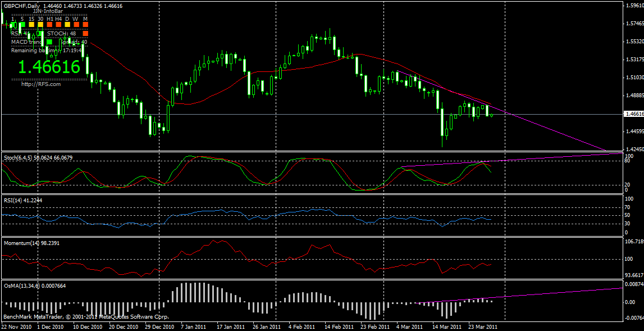Click the yellow signal square under the 30 timeframe label
The width and height of the screenshot is (644, 331).
40,25
